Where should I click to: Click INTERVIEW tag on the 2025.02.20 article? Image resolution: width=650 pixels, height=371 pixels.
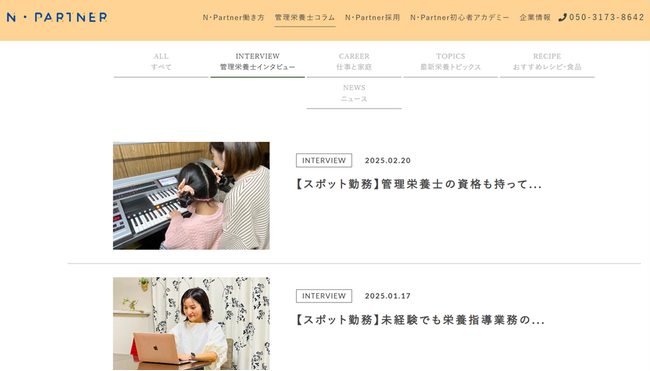point(324,160)
